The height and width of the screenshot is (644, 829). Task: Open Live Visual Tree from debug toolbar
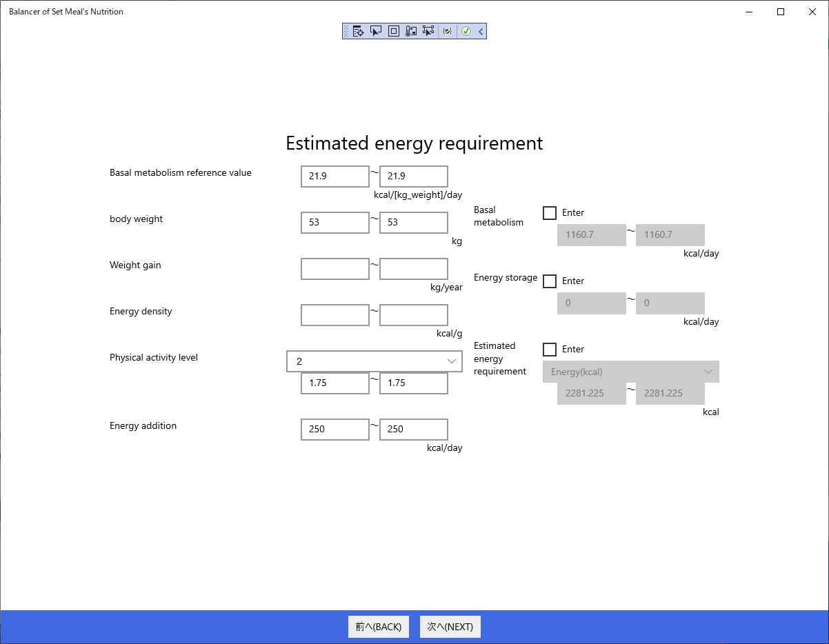tap(359, 31)
